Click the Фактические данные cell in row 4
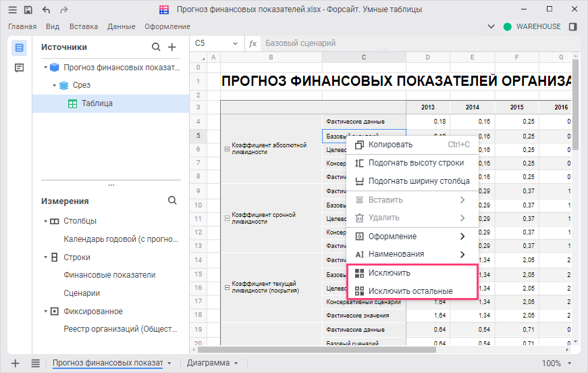 tap(364, 122)
